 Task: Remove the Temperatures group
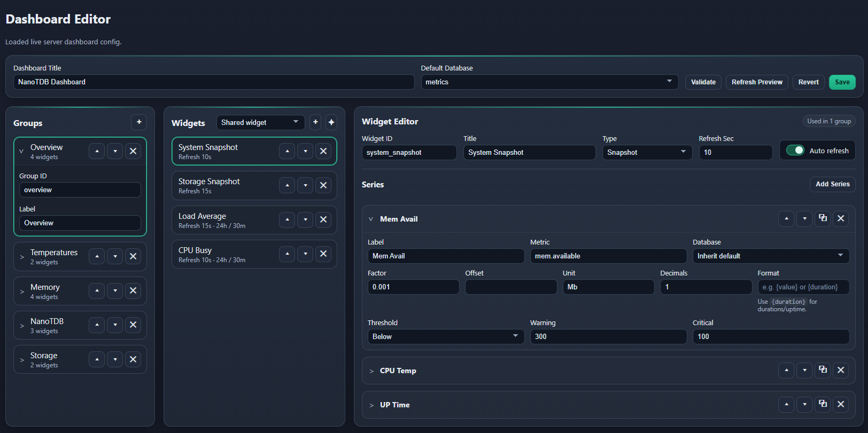(x=133, y=256)
